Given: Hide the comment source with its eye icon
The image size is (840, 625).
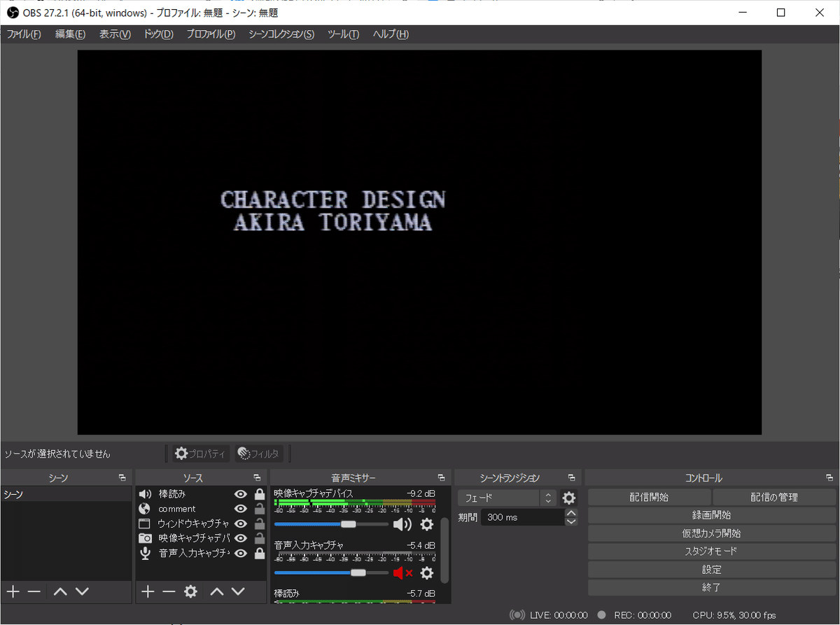Looking at the screenshot, I should (x=241, y=509).
